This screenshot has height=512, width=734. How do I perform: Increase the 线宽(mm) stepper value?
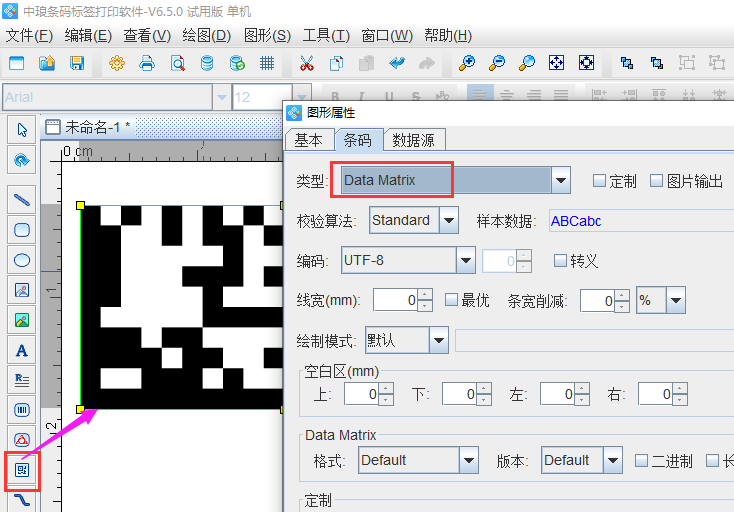pyautogui.click(x=425, y=294)
